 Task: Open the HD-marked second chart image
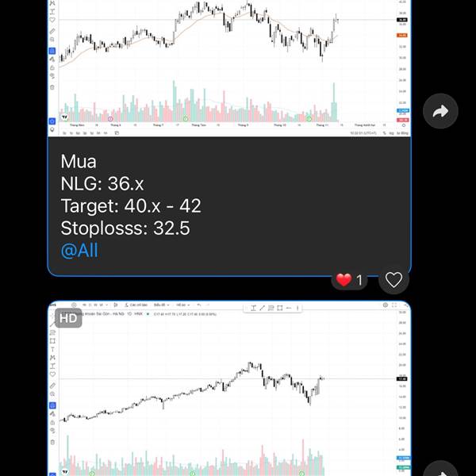pyautogui.click(x=229, y=388)
